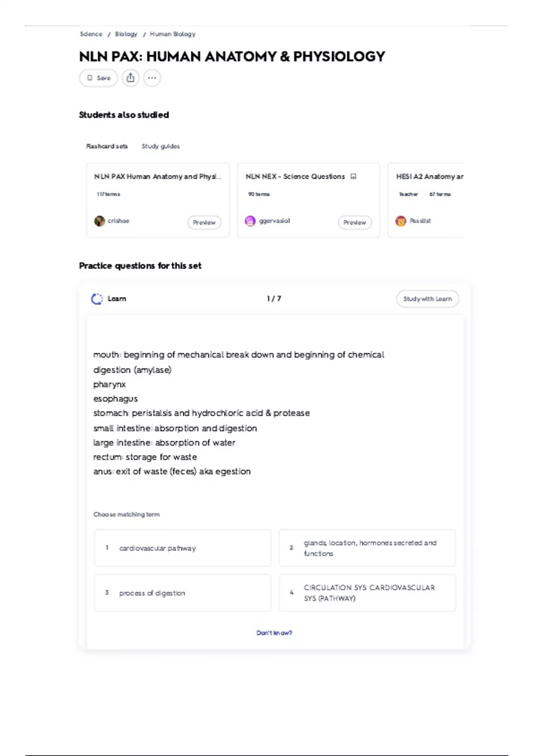Preview the NLN PAX Human Anatomy set

tap(204, 222)
